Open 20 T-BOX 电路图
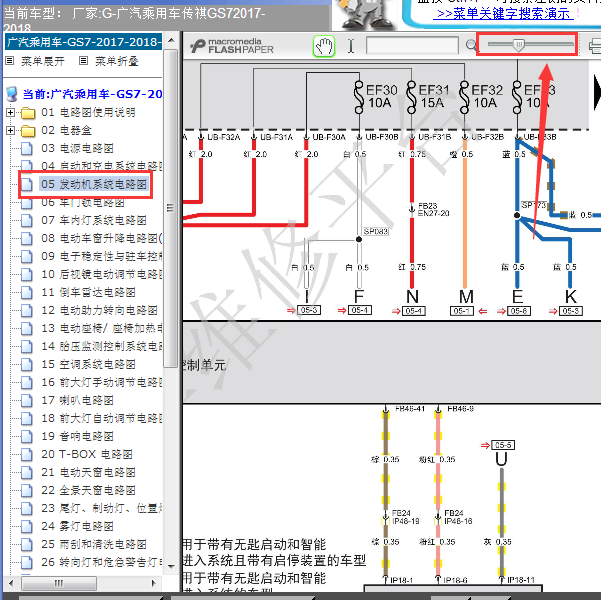This screenshot has height=600, width=601. 87,454
